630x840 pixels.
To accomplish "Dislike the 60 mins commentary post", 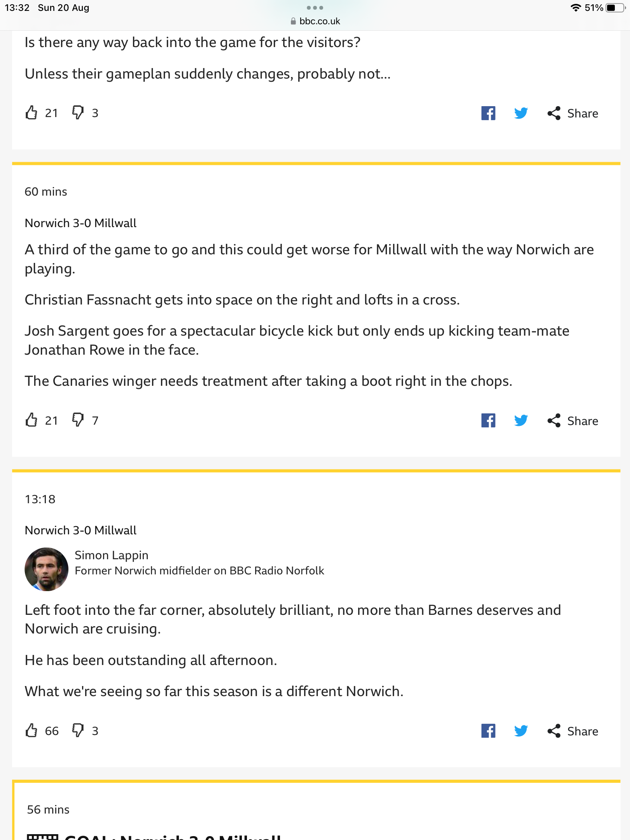I will pos(78,420).
